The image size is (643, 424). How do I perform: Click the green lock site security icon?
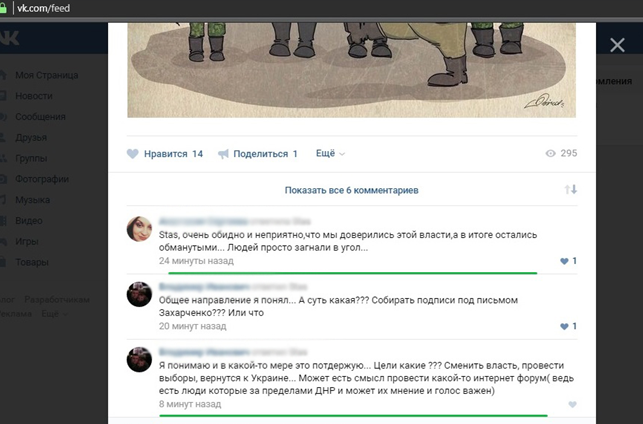pos(3,8)
